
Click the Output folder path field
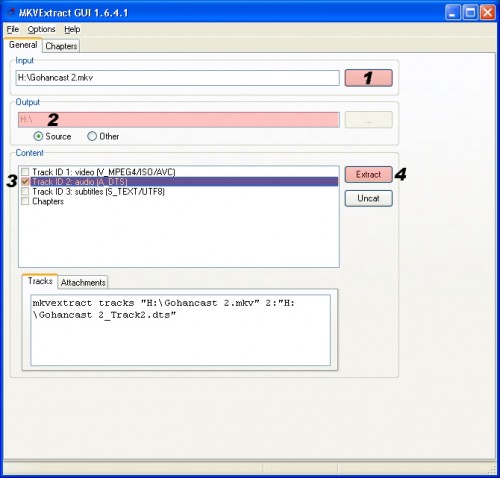[x=179, y=120]
